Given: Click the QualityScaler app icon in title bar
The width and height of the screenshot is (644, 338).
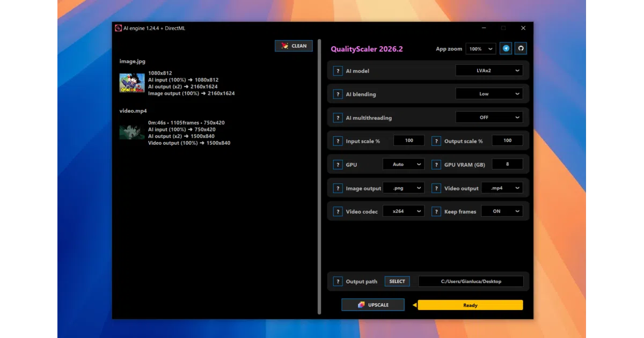Looking at the screenshot, I should click(x=118, y=28).
